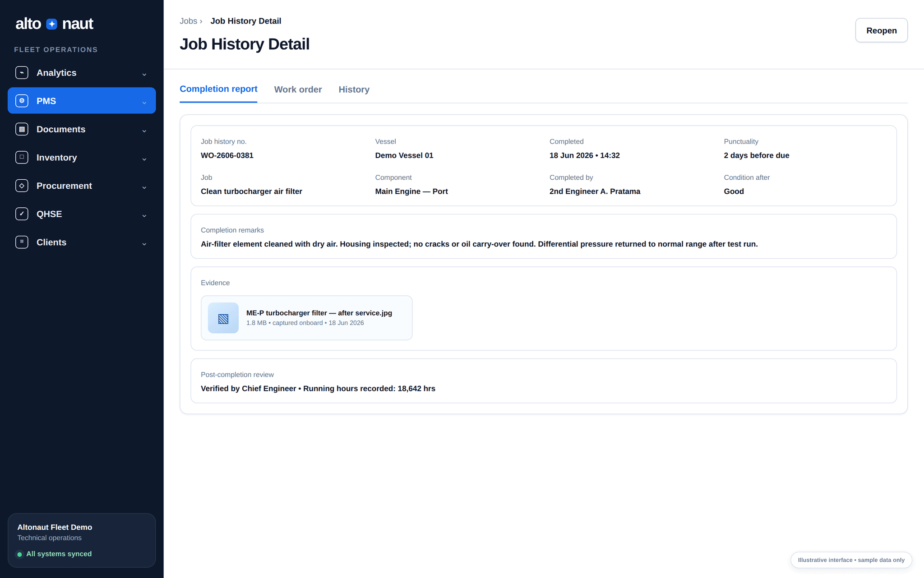924x578 pixels.
Task: Click the Demo Vessel 01 value
Action: (404, 155)
